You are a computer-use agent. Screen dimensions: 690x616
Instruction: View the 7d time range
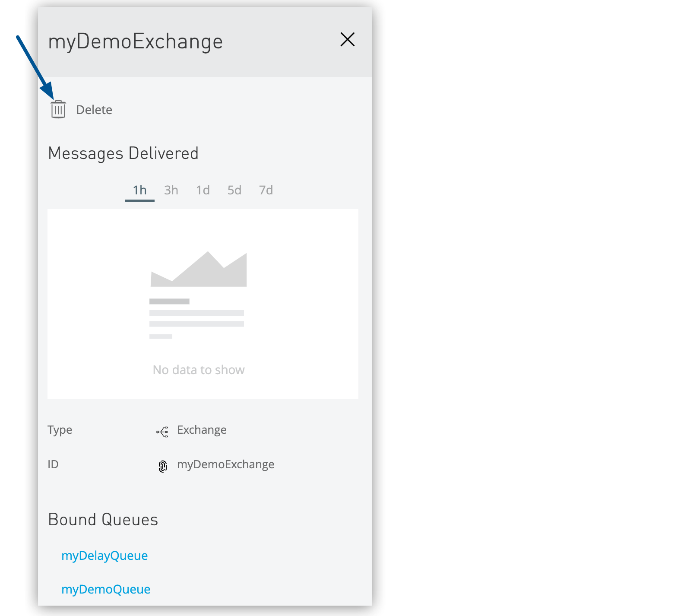(x=266, y=191)
